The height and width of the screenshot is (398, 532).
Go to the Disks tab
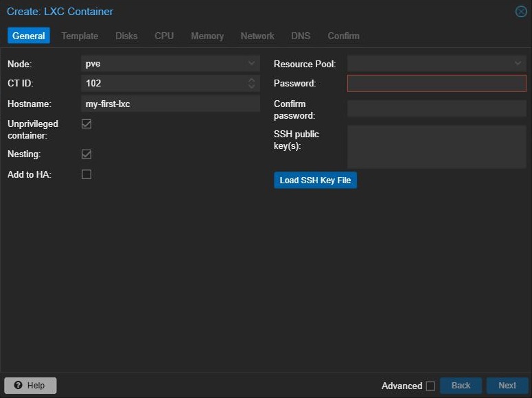[126, 36]
